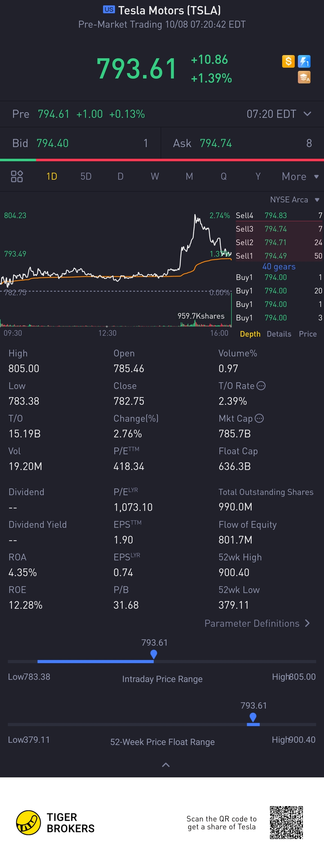
Task: Tap the Sell2 794.71 order row
Action: click(279, 242)
